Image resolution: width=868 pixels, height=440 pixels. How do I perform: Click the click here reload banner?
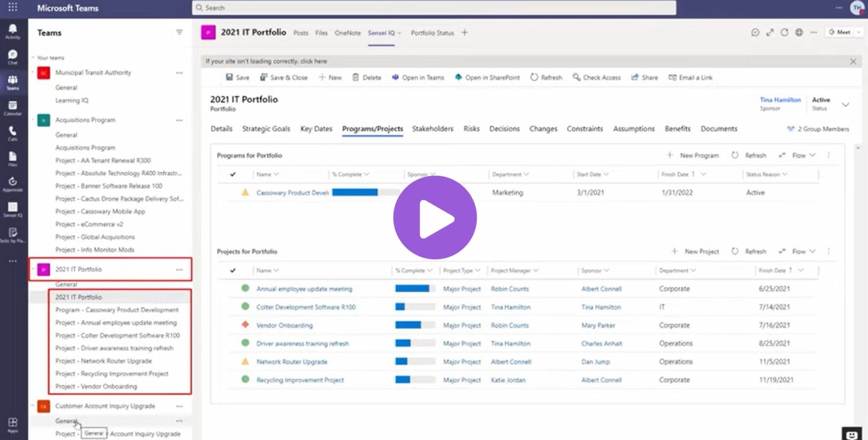click(x=314, y=61)
